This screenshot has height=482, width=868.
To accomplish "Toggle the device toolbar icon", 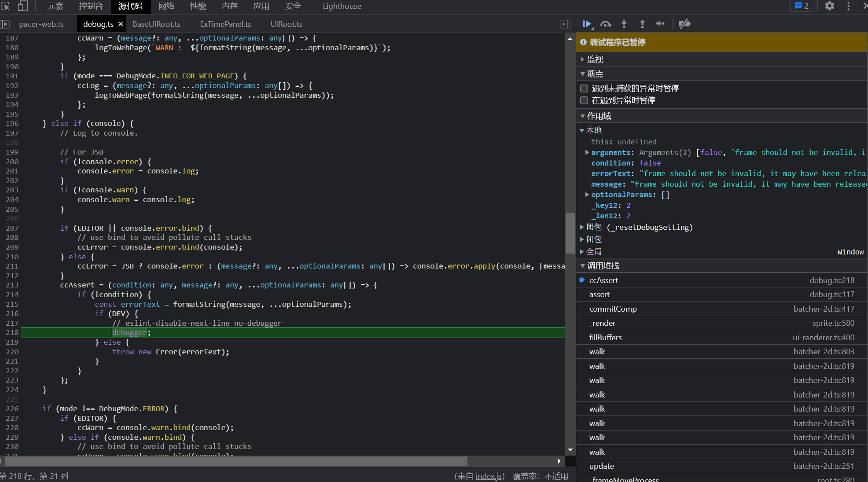I will click(x=22, y=6).
